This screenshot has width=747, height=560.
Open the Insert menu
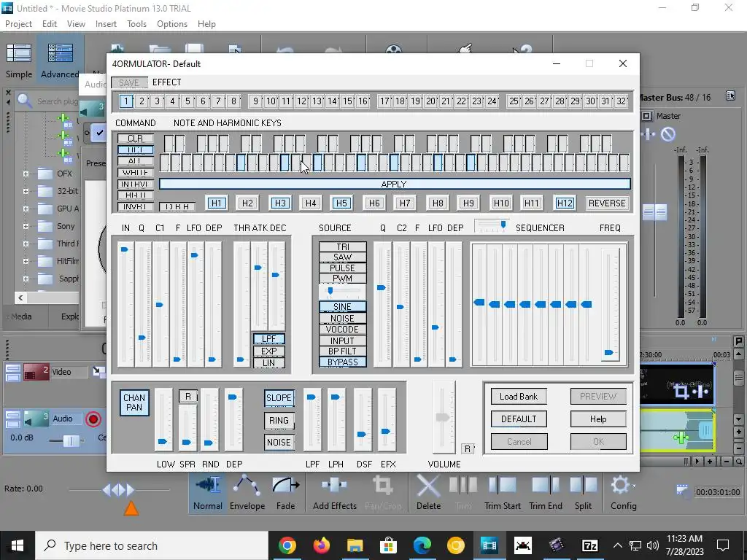pyautogui.click(x=106, y=24)
